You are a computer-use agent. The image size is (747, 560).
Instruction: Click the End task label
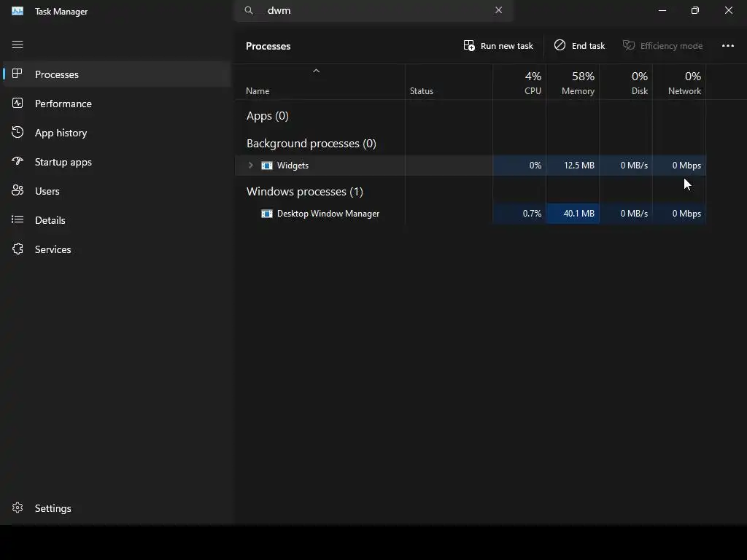(x=588, y=46)
